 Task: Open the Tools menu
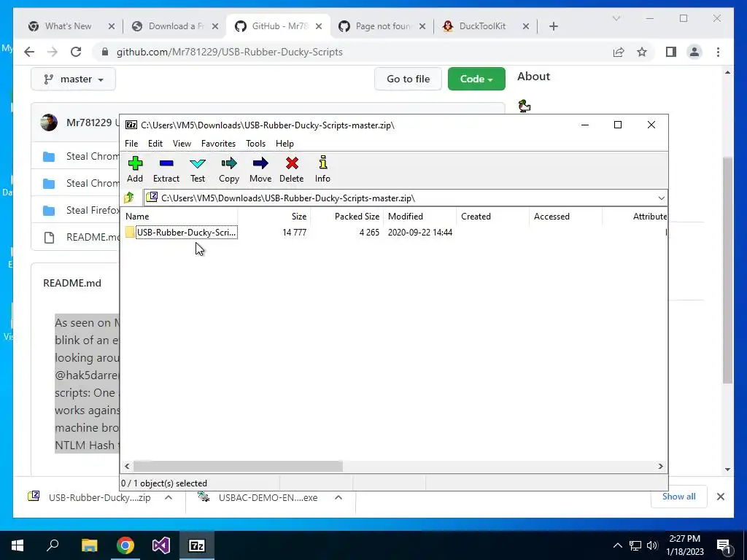[x=255, y=144]
